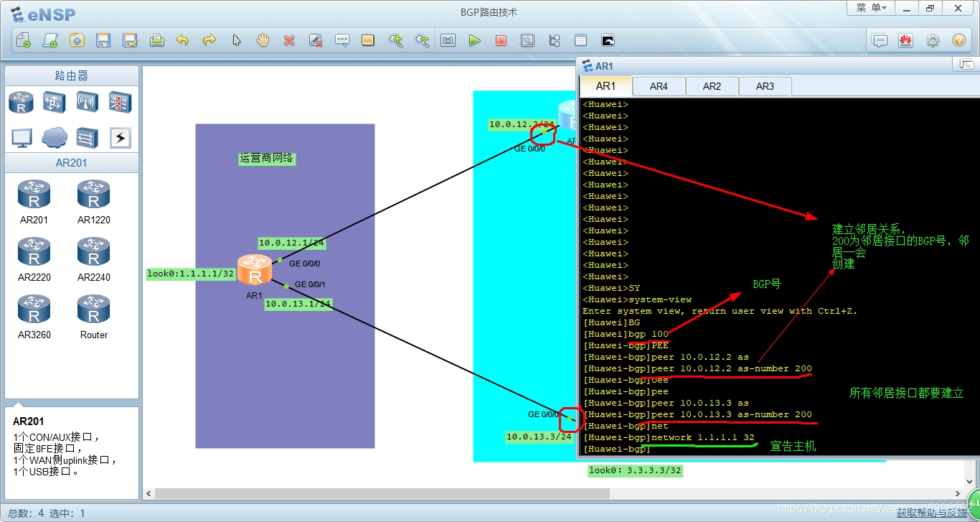Open the settings gear icon

933,40
